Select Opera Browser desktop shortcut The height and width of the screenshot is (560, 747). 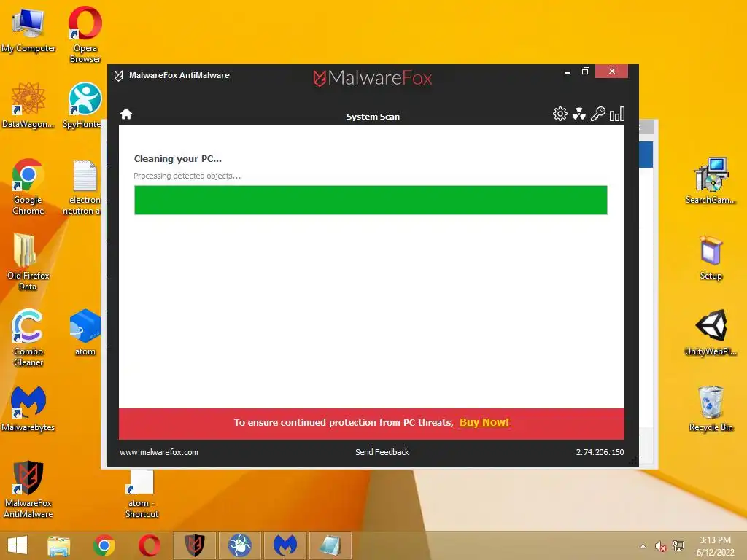85,35
